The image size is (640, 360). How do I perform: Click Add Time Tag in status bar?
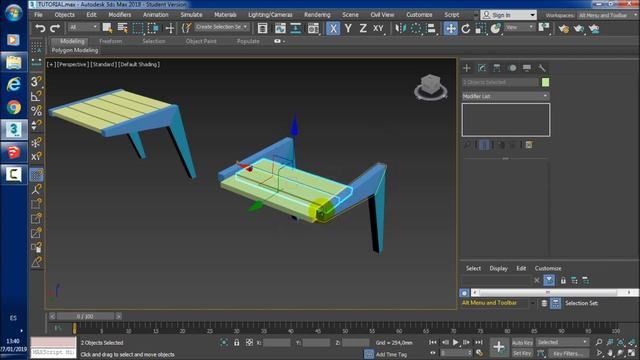pos(391,354)
